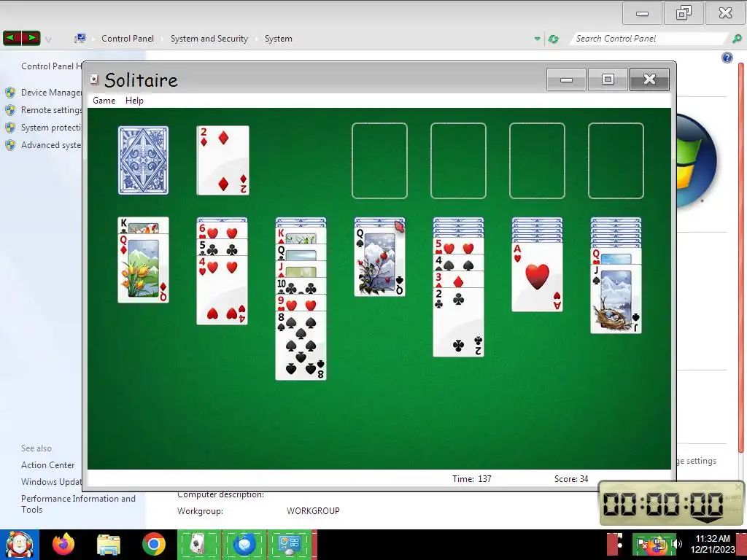Switch to Thunderbird taskbar button
The image size is (747, 560).
pyautogui.click(x=244, y=544)
